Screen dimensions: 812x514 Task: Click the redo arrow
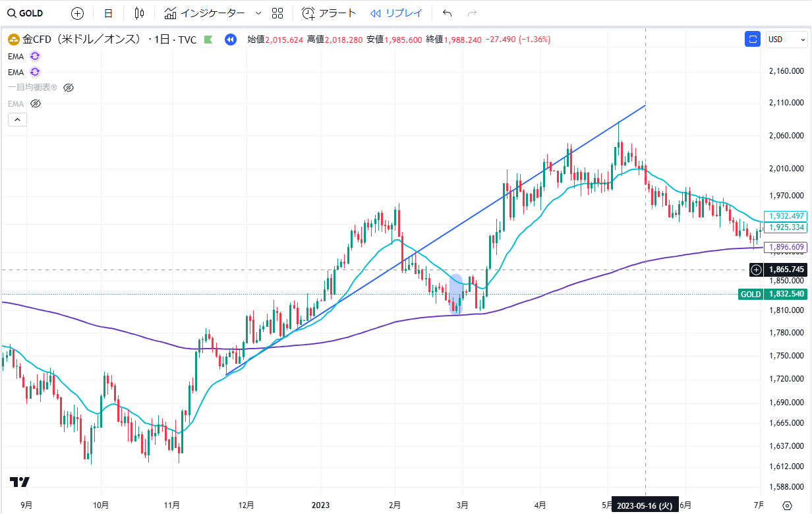471,13
